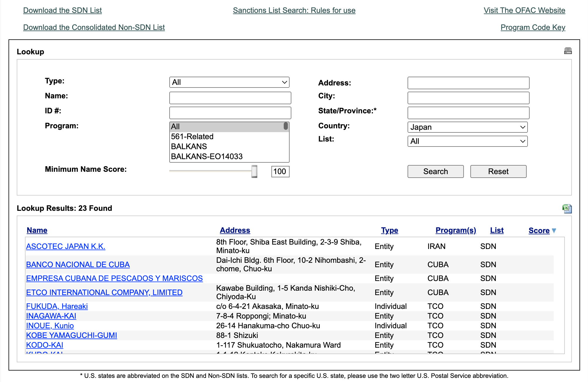
Task: Sort results by Program(s) column
Action: (x=455, y=230)
